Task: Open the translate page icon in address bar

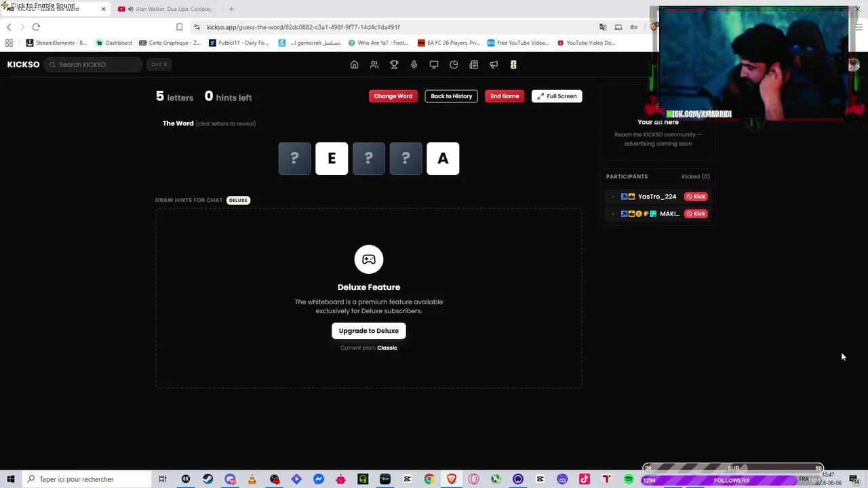Action: (603, 27)
